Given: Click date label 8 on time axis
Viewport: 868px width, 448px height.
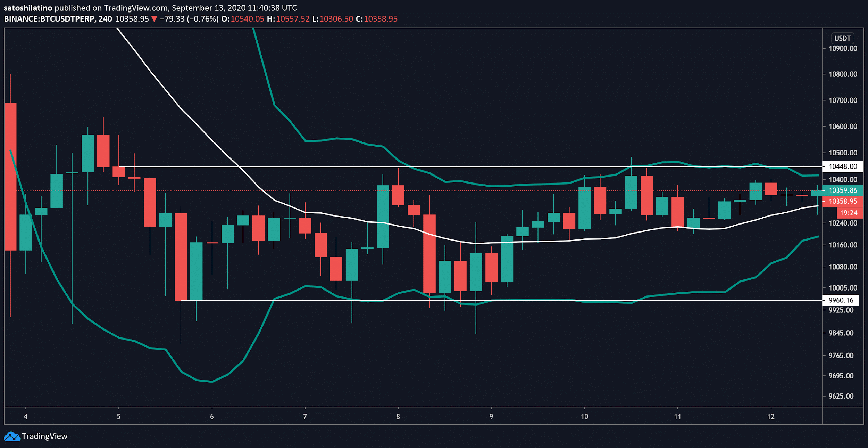Looking at the screenshot, I should tap(398, 417).
